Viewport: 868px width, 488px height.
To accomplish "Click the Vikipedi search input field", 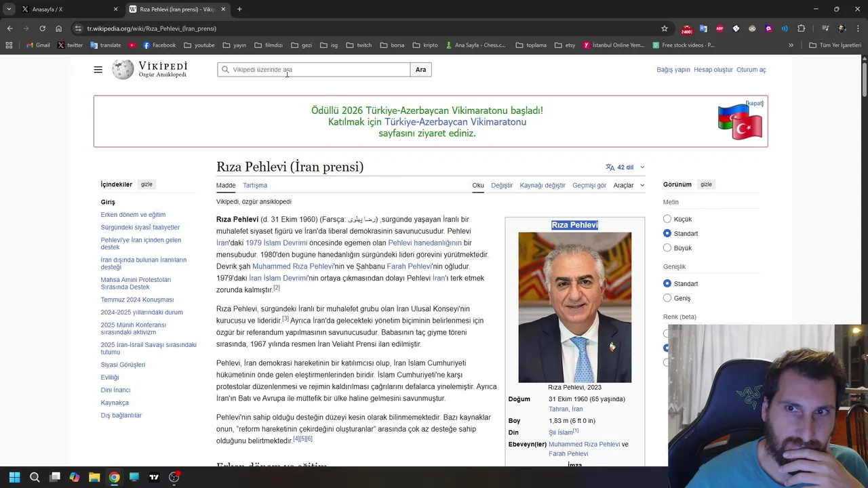I will click(314, 70).
